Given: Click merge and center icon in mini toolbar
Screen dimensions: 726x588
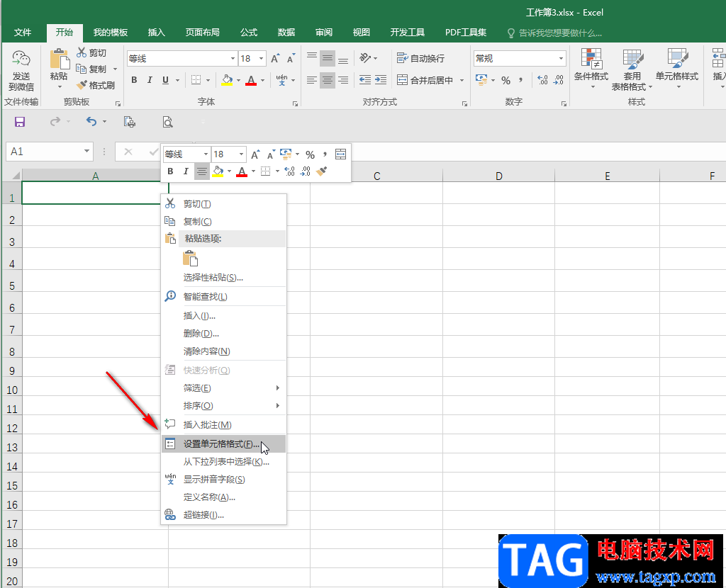Looking at the screenshot, I should 340,154.
